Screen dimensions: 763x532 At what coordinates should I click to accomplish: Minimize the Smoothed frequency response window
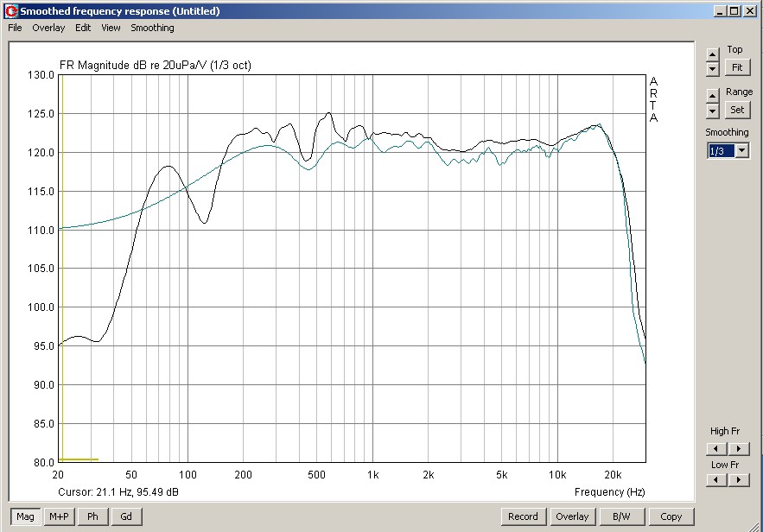pyautogui.click(x=720, y=10)
